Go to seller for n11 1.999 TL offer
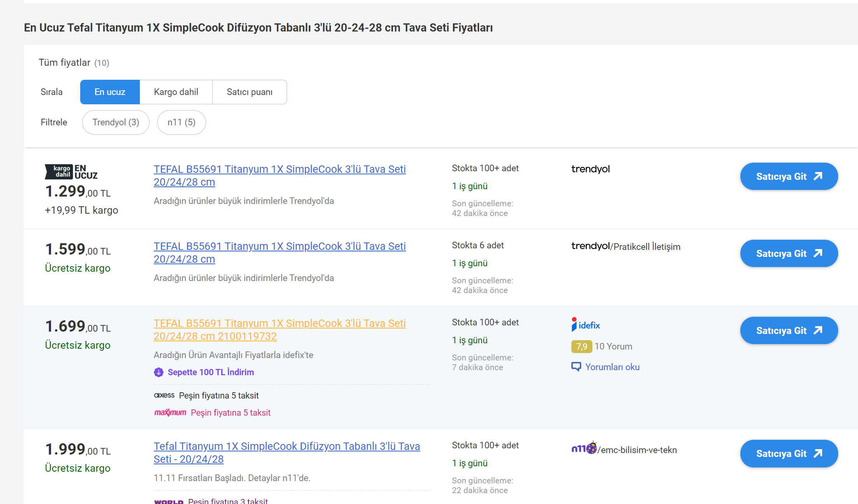 (x=789, y=453)
